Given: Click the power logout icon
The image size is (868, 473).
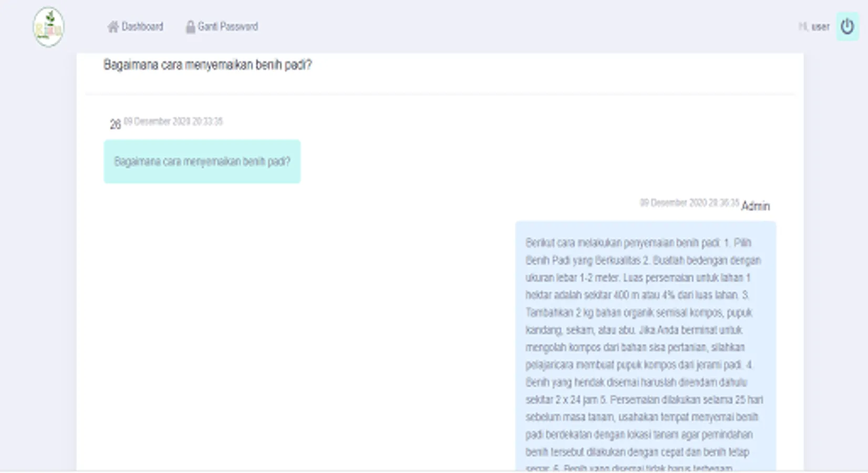Looking at the screenshot, I should (848, 26).
